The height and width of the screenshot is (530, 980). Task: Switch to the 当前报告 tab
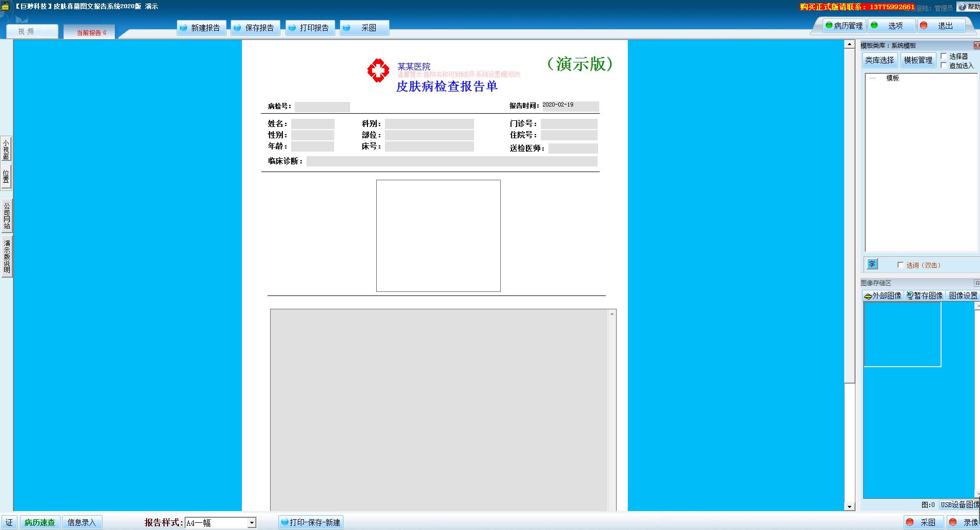(x=90, y=32)
